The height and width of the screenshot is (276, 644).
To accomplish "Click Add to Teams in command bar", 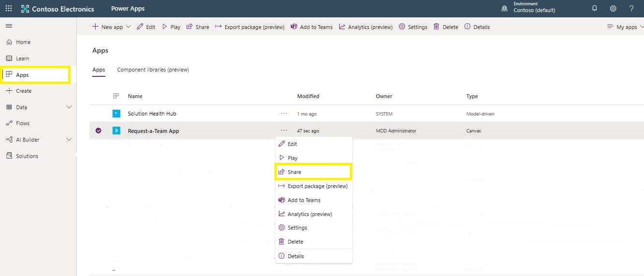I will coord(312,27).
